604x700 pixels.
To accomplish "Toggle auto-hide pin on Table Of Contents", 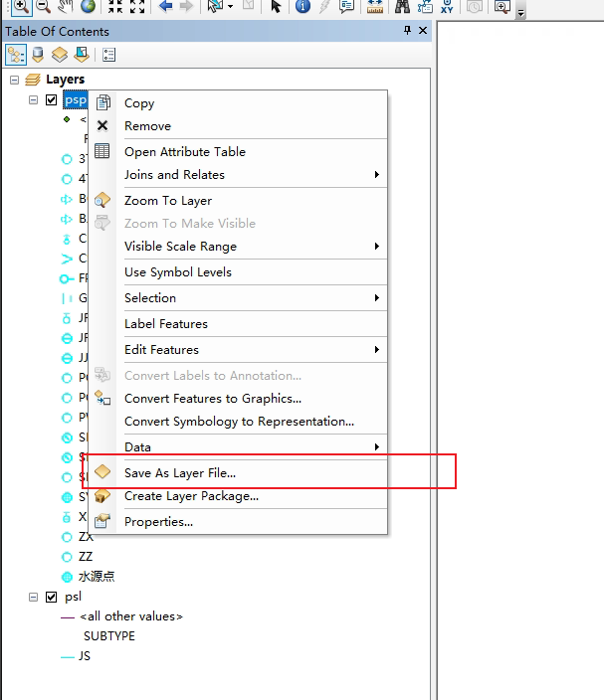I will coord(407,30).
